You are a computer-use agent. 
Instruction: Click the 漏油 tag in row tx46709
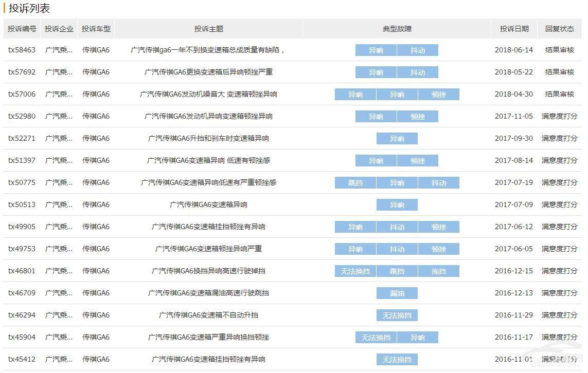397,293
